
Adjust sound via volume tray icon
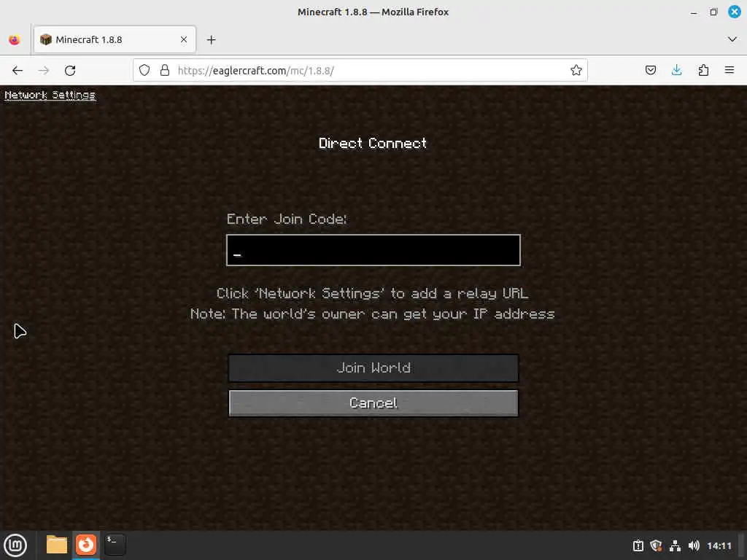[694, 545]
